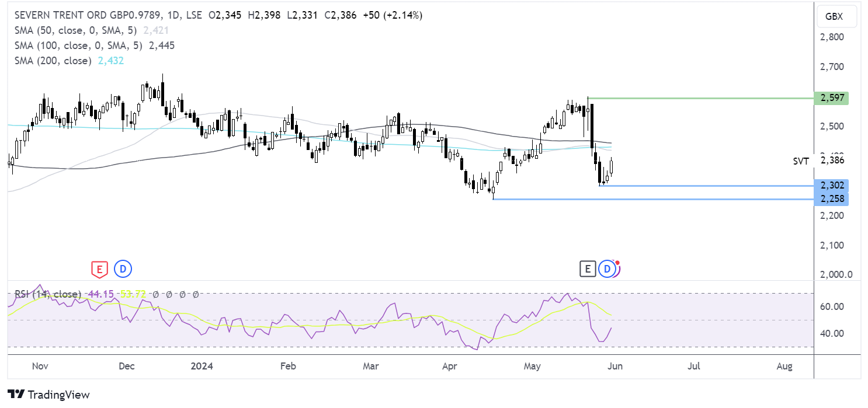Click the 2,500 price axis label
Image resolution: width=868 pixels, height=408 pixels.
pos(833,126)
